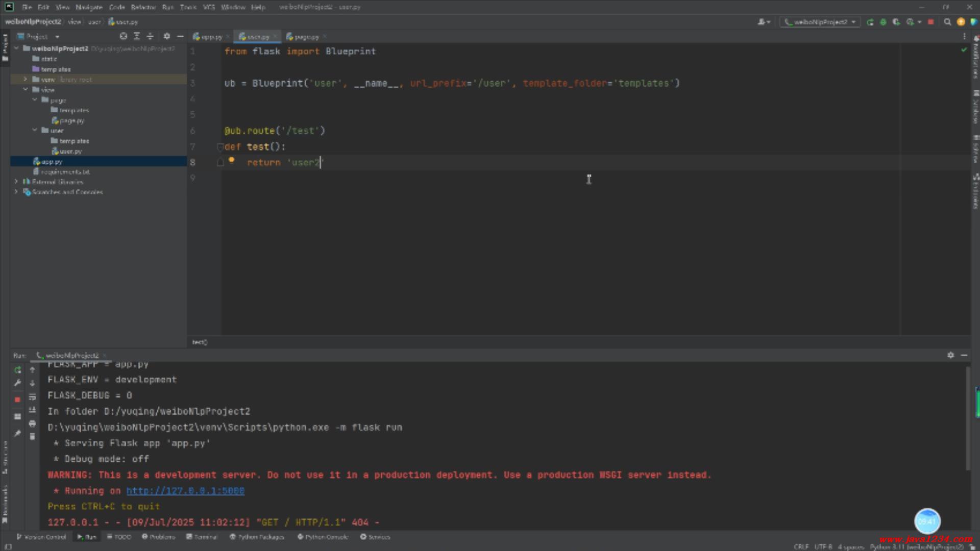Toggle soft-wrap in the Run console

coord(32,397)
